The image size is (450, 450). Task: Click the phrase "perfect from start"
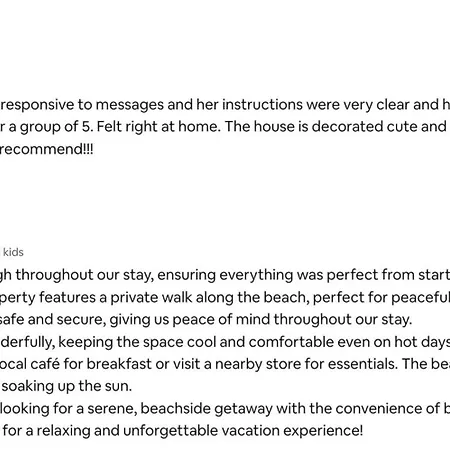click(x=388, y=275)
